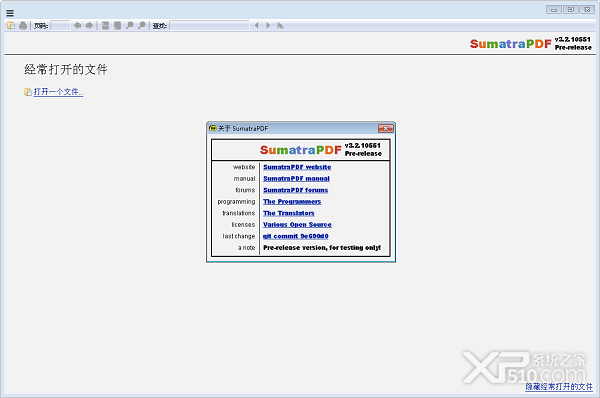Open the hamburger menu
Viewport: 600px width, 398px height.
point(10,13)
